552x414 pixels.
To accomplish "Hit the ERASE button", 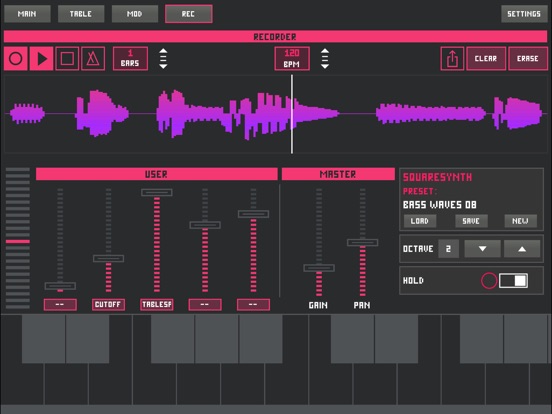I will [528, 58].
